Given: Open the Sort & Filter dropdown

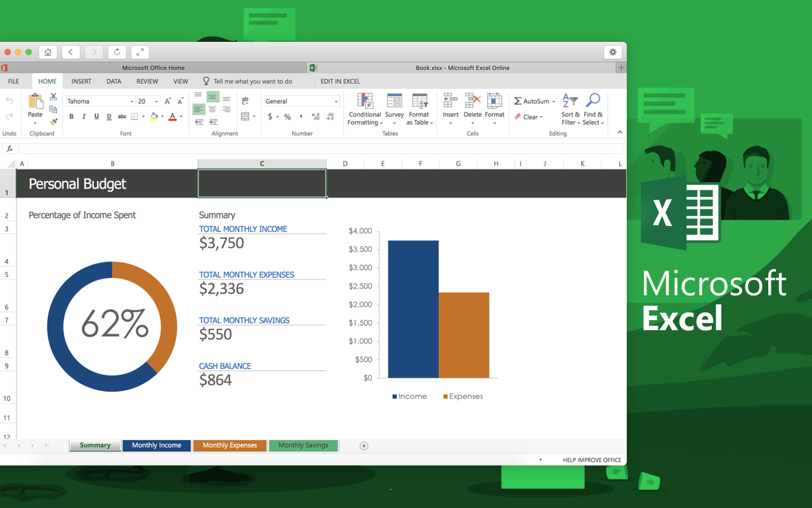Looking at the screenshot, I should 570,109.
